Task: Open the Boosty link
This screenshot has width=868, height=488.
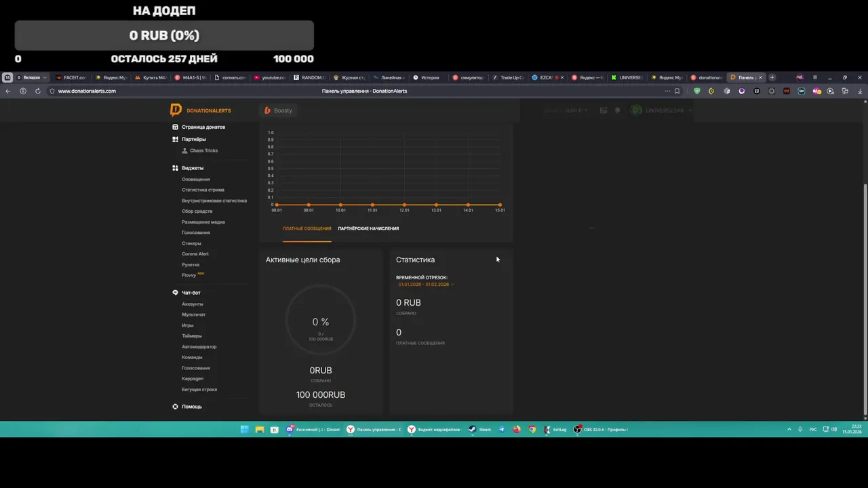Action: (x=279, y=110)
